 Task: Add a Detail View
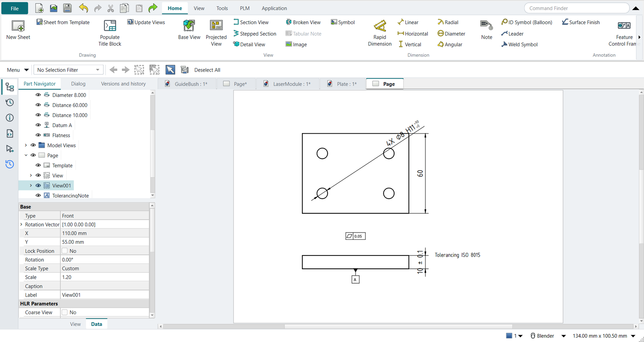click(x=249, y=44)
